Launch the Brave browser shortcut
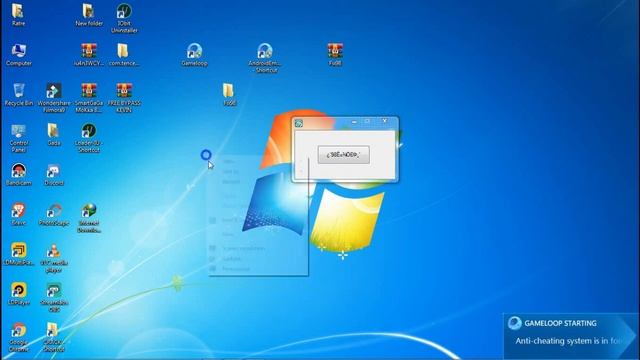 pyautogui.click(x=18, y=215)
